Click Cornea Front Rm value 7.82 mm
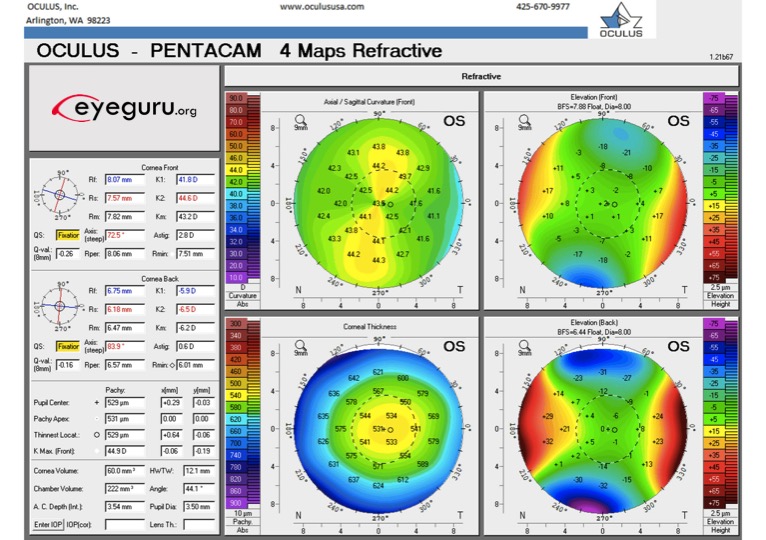The image size is (766, 540). point(125,216)
